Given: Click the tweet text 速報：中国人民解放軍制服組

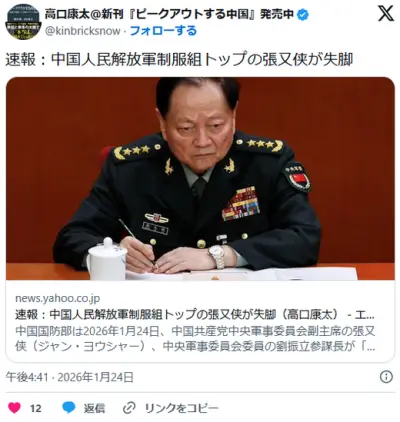Looking at the screenshot, I should [179, 60].
